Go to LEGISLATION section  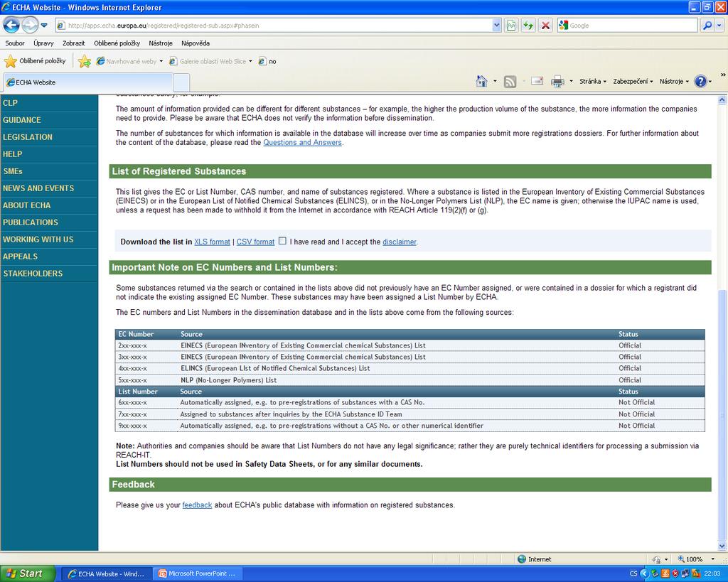[x=28, y=137]
